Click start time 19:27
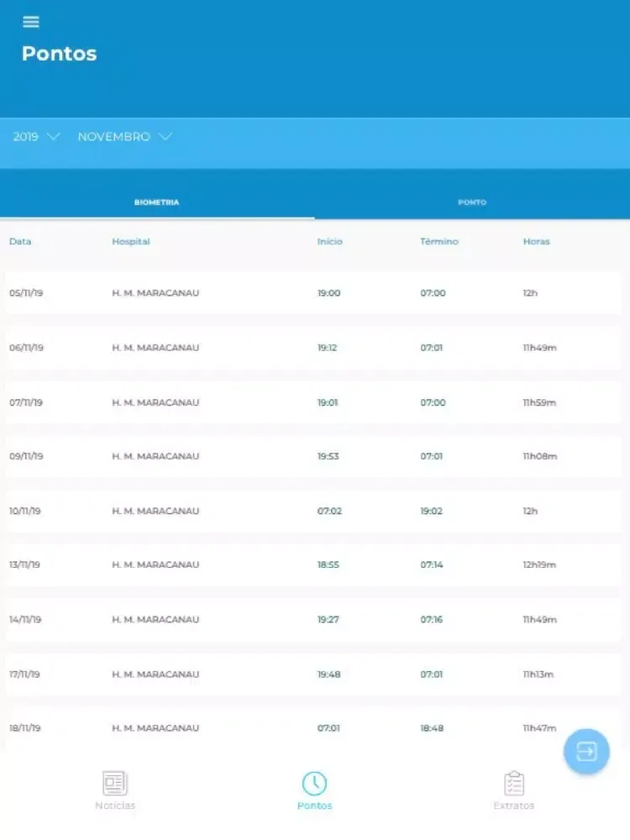 [x=328, y=619]
